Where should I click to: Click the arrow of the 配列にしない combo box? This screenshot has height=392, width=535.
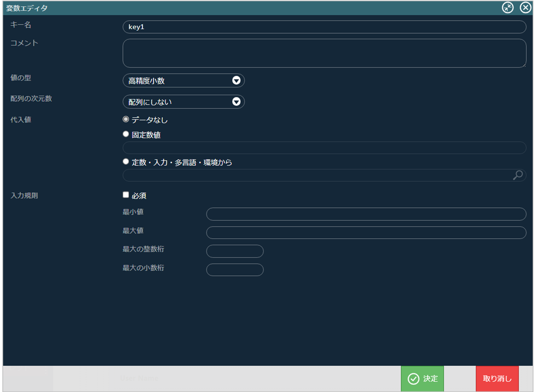[x=236, y=102]
